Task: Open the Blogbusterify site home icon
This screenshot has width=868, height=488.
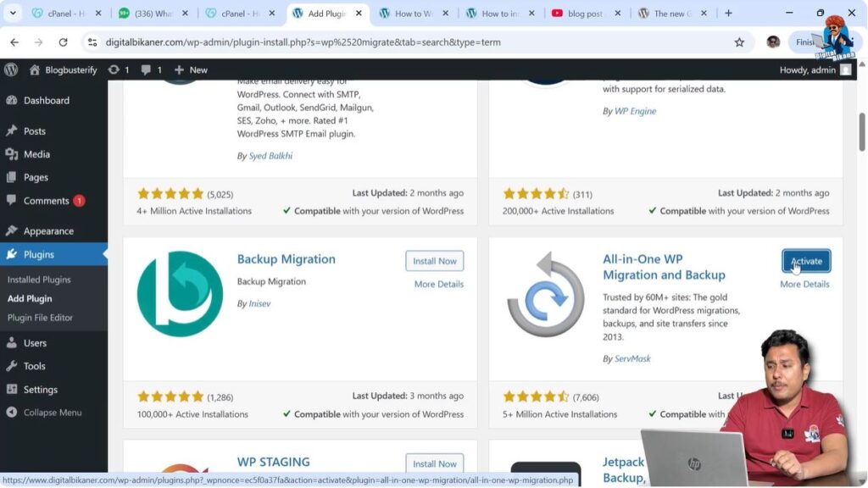Action: tap(35, 69)
